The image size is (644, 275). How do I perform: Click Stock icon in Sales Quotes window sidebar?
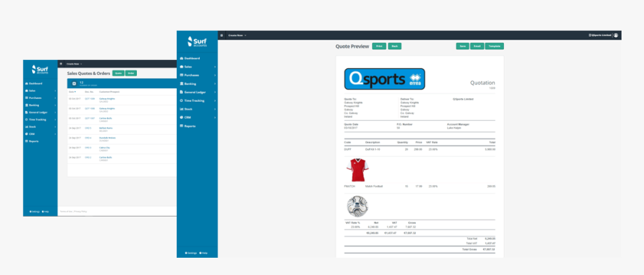coord(27,127)
